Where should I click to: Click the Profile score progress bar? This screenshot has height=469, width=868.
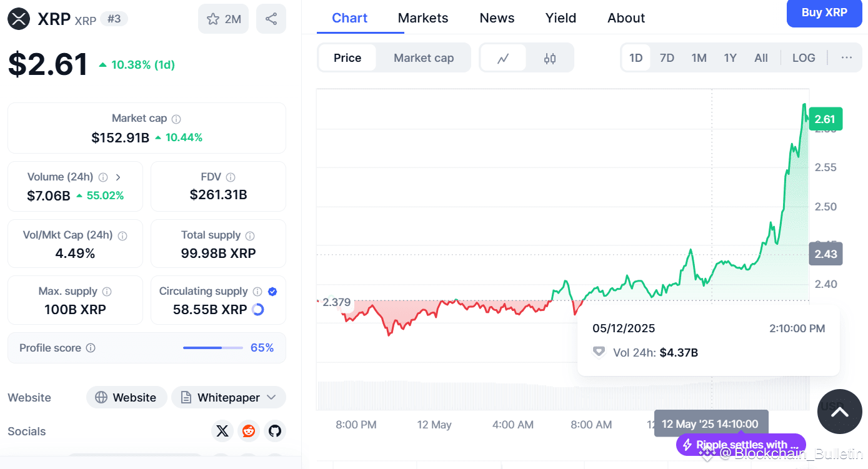(x=212, y=348)
